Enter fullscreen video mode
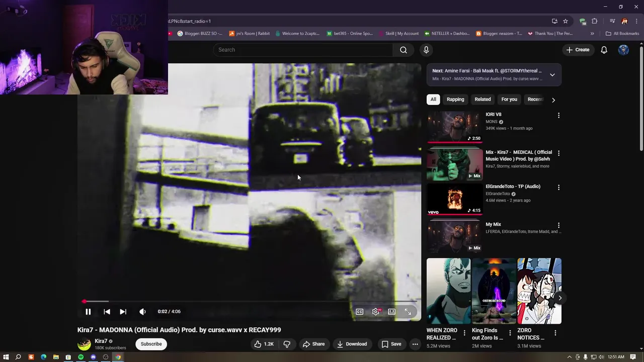This screenshot has width=644, height=362. [408, 312]
